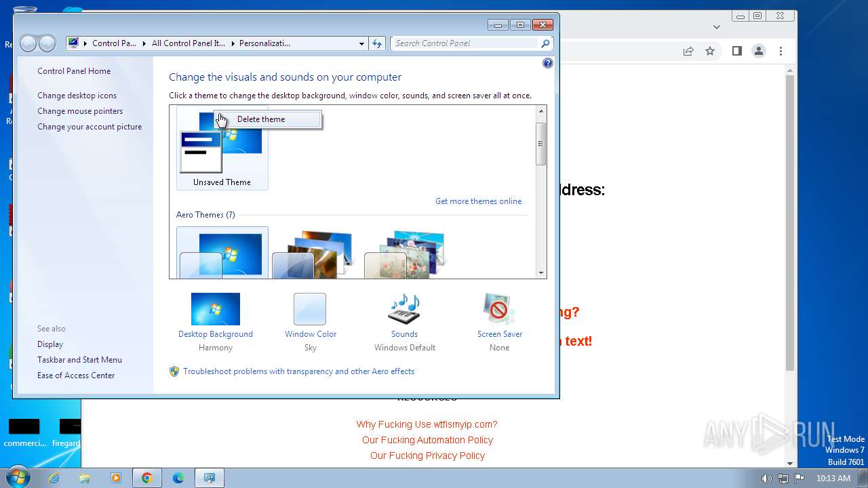Screen dimensions: 868x488
Task: Click Desktop Background text link
Action: point(216,334)
